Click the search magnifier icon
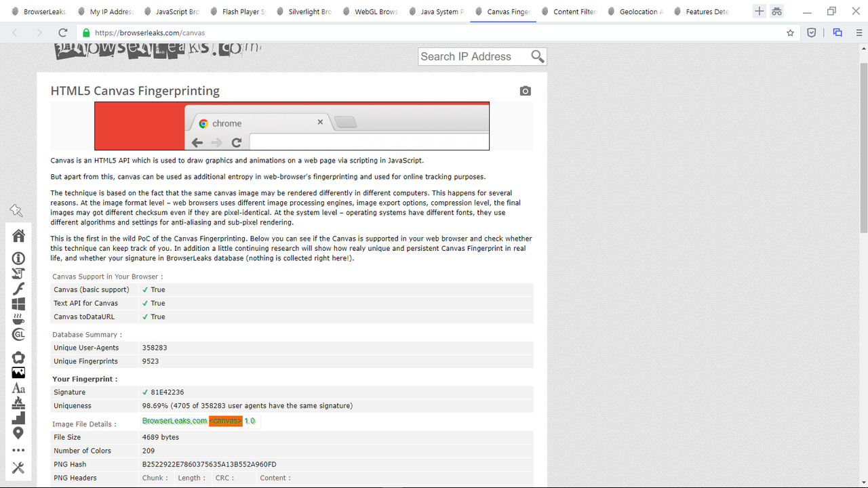This screenshot has width=868, height=488. tap(538, 56)
